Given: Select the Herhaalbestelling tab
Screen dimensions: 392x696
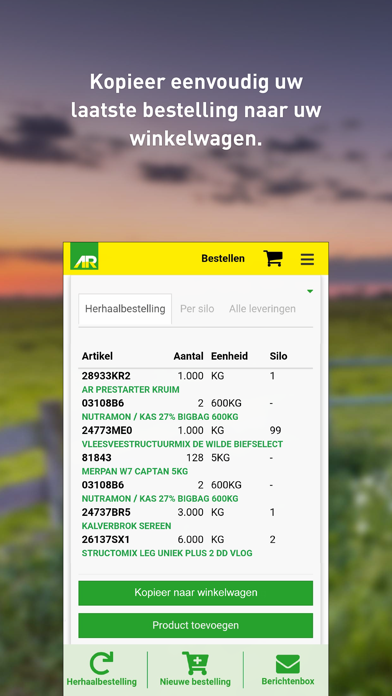Looking at the screenshot, I should pyautogui.click(x=125, y=308).
